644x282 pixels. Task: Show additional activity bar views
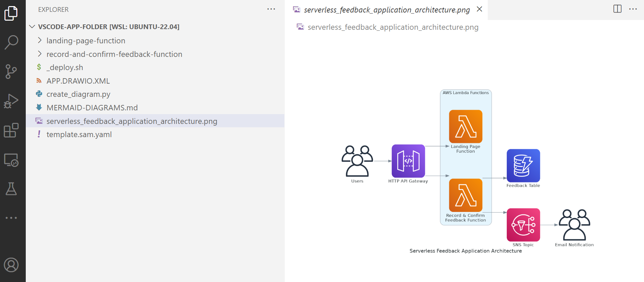pyautogui.click(x=11, y=218)
